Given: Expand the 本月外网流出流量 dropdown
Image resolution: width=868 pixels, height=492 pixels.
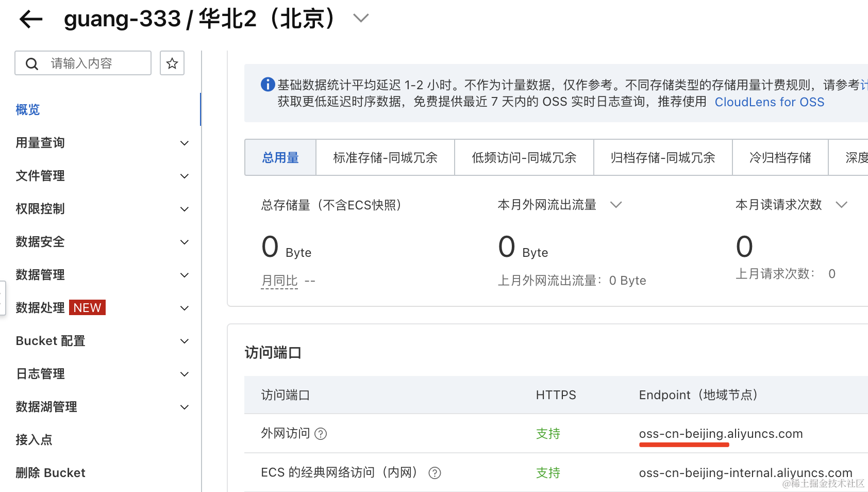Looking at the screenshot, I should click(x=616, y=205).
